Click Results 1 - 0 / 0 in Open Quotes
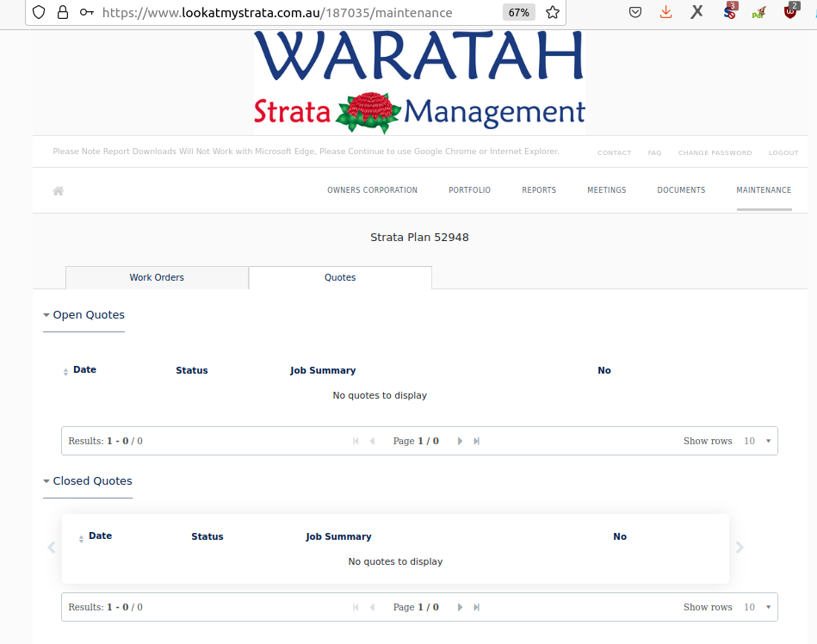The width and height of the screenshot is (817, 644). (105, 442)
